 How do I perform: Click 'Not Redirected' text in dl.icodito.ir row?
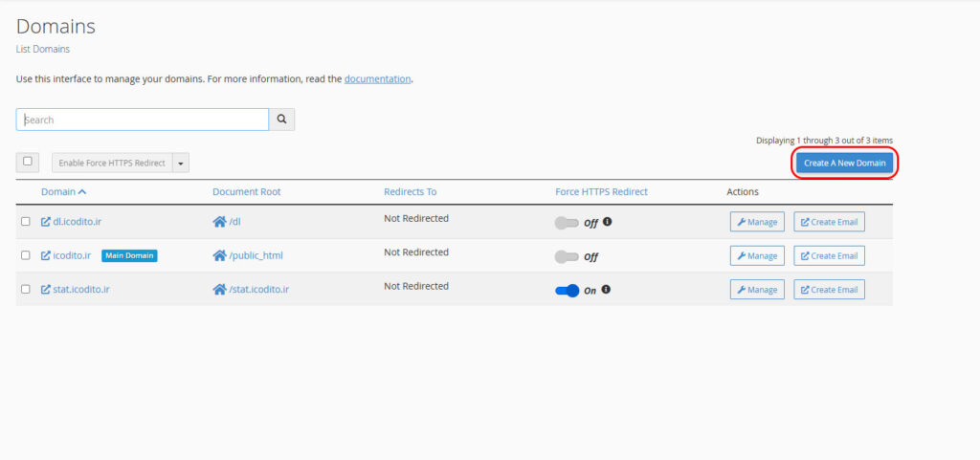coord(416,218)
